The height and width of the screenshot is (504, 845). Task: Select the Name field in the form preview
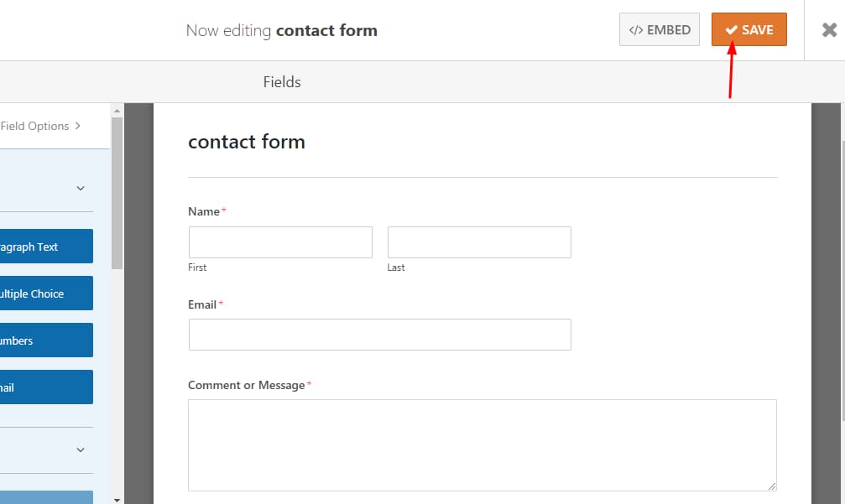coord(201,211)
